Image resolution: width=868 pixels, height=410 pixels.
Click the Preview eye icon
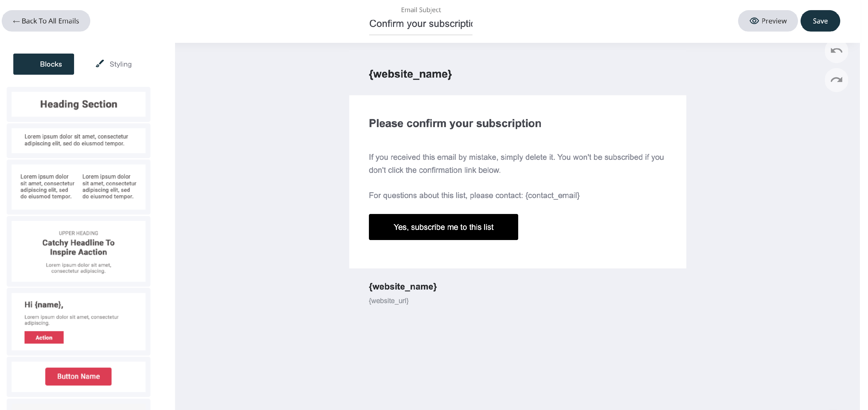(x=754, y=21)
